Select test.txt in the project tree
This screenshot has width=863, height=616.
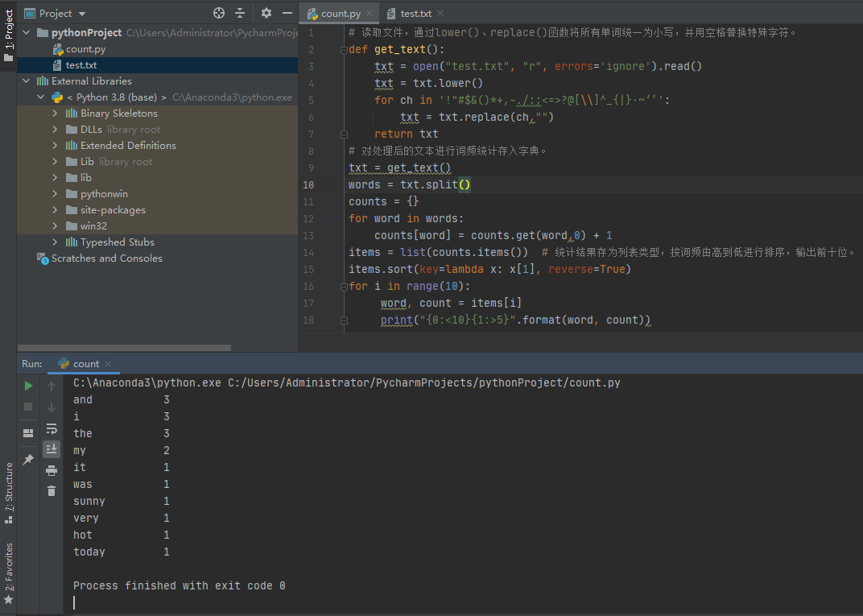158,65
